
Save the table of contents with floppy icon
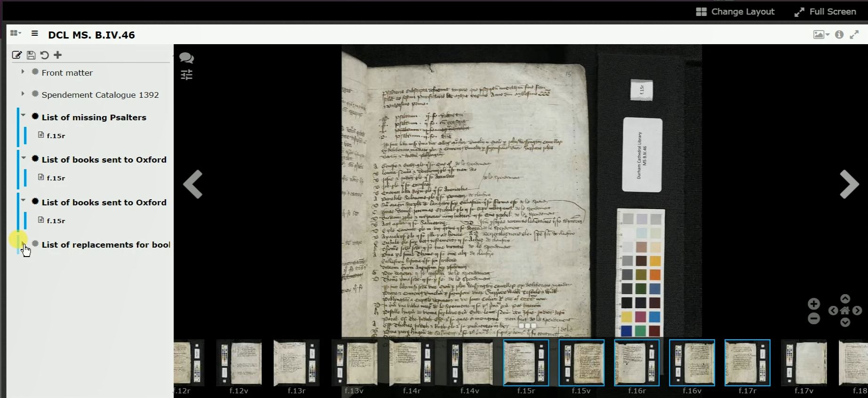pos(31,55)
